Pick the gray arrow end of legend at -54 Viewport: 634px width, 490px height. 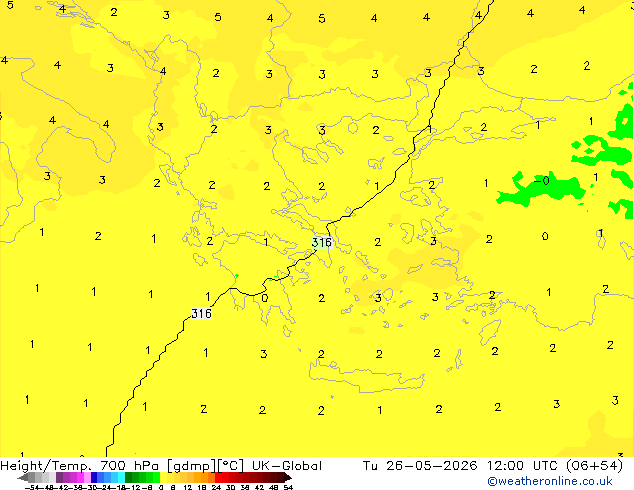point(21,477)
